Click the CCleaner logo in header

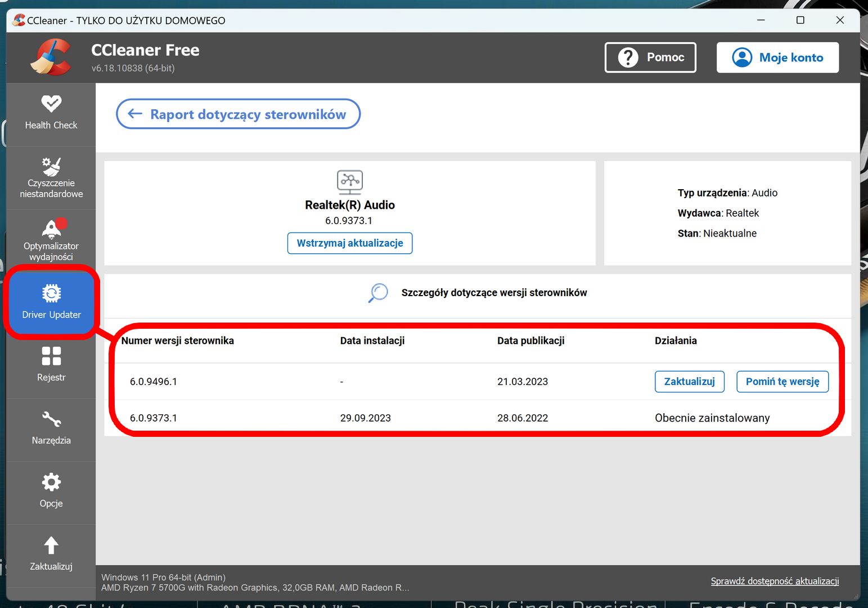pos(51,57)
